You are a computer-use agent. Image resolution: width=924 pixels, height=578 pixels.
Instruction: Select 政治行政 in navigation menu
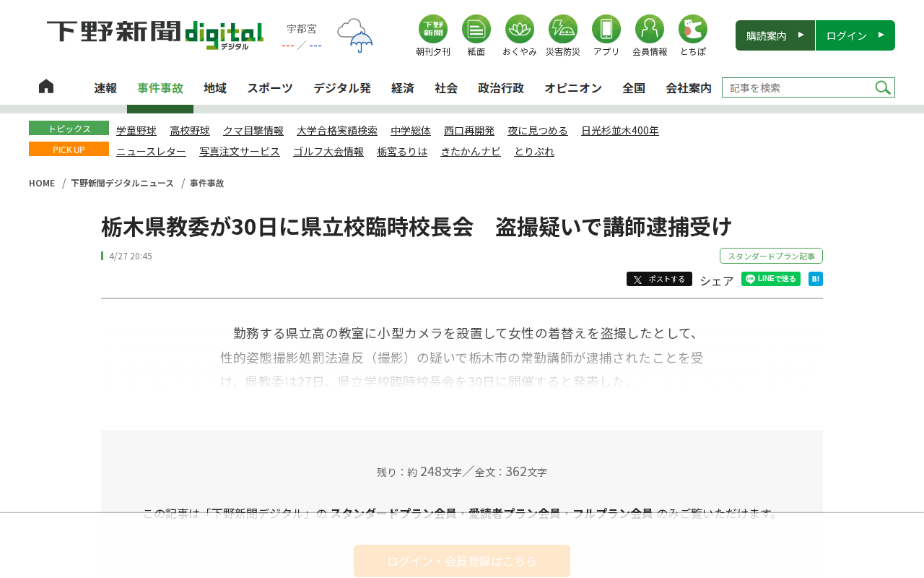501,87
